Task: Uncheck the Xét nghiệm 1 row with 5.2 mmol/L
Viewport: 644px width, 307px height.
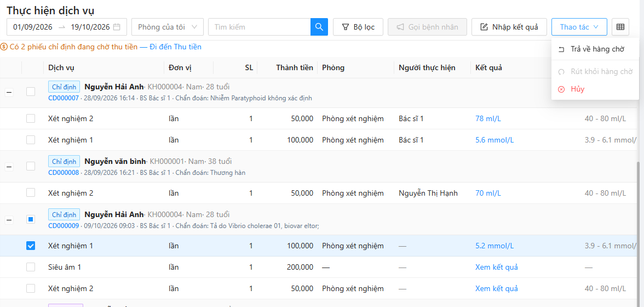Action: (31, 246)
